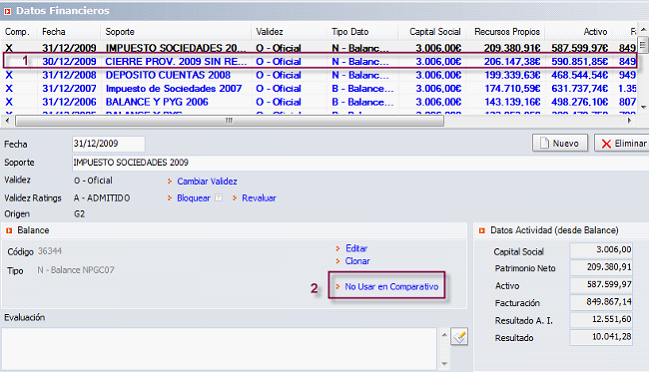
Task: Click the Patrimonio Neto value field
Action: pos(601,267)
